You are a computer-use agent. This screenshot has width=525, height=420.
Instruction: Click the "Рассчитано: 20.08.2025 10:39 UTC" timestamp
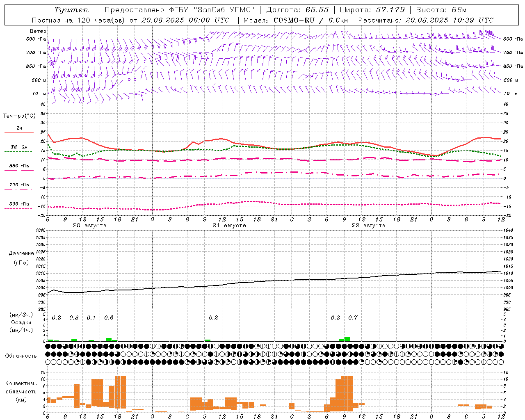426,20
